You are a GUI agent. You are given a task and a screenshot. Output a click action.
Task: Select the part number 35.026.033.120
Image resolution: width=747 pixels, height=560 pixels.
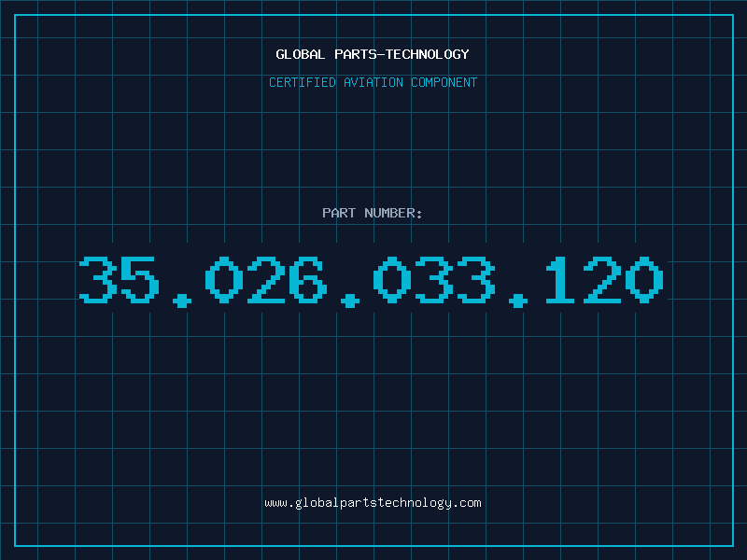(371, 281)
